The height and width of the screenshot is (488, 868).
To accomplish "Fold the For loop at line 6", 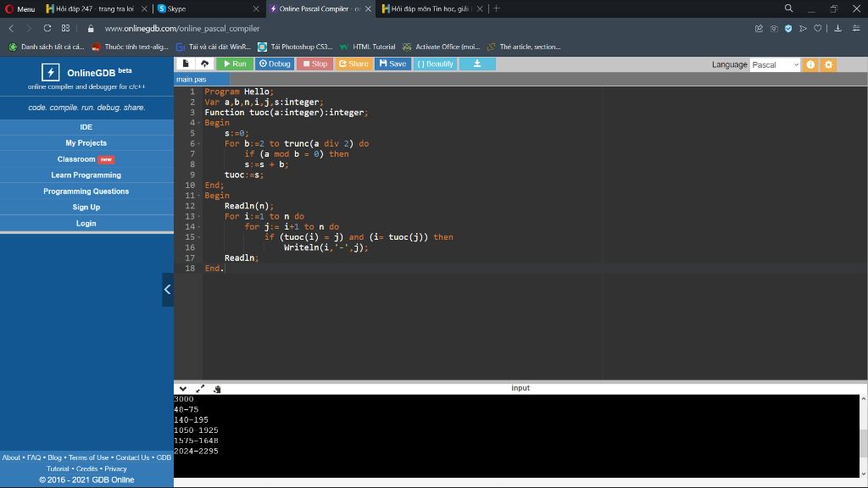I will click(199, 144).
